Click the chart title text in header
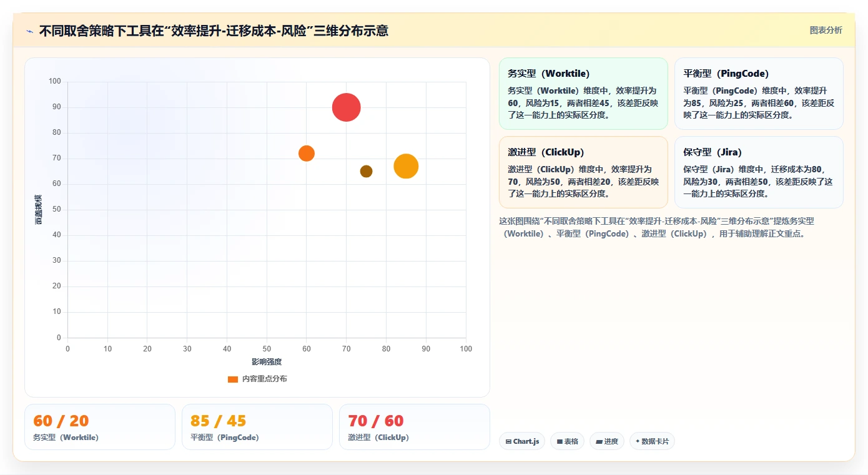868x475 pixels. tap(214, 31)
